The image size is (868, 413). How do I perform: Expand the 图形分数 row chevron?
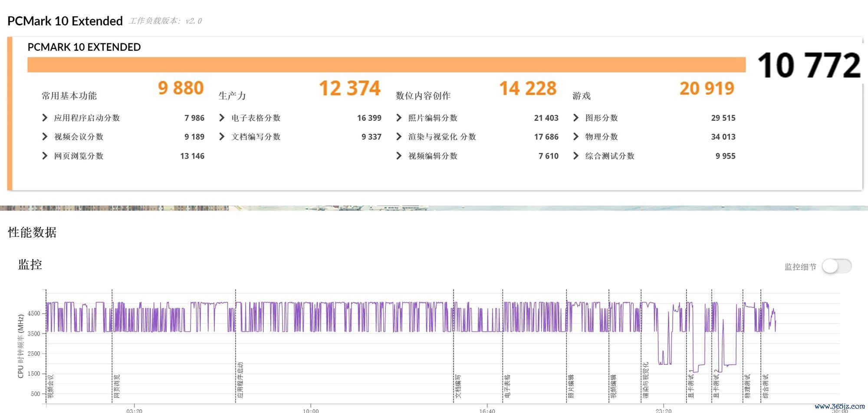[x=576, y=118]
